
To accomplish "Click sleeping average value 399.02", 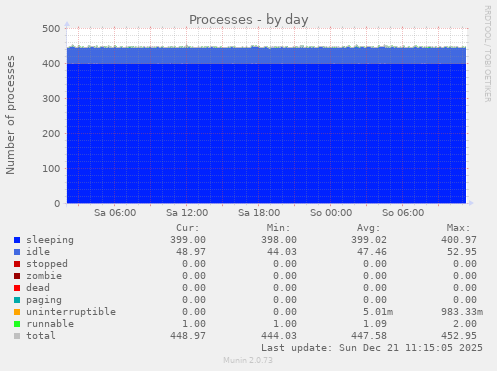I will pyautogui.click(x=369, y=240).
